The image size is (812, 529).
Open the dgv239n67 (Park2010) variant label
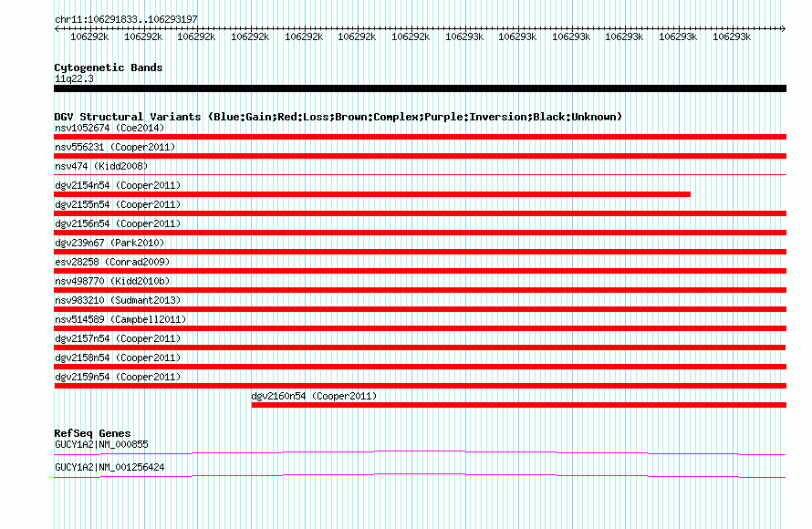click(x=109, y=243)
